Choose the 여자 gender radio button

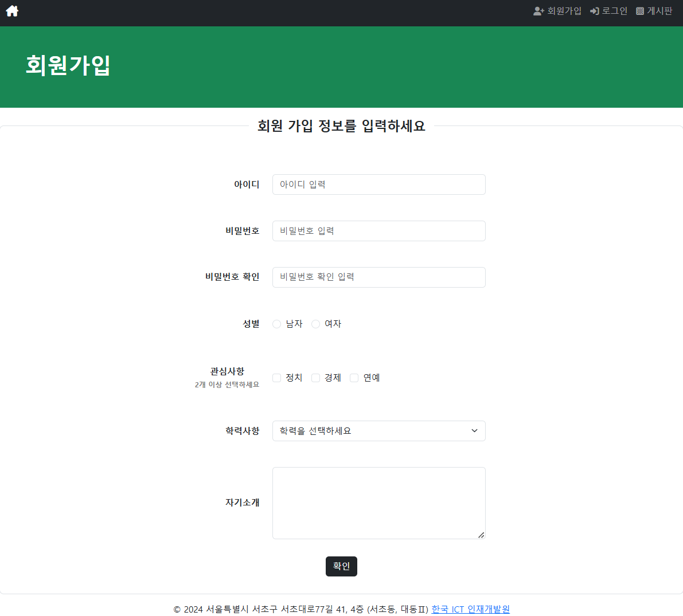(x=315, y=324)
